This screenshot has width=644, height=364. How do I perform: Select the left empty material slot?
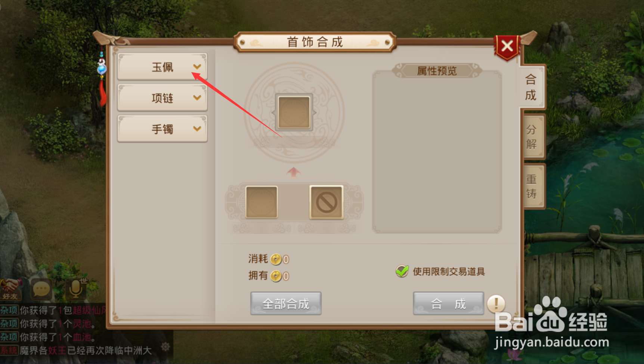coord(261,202)
